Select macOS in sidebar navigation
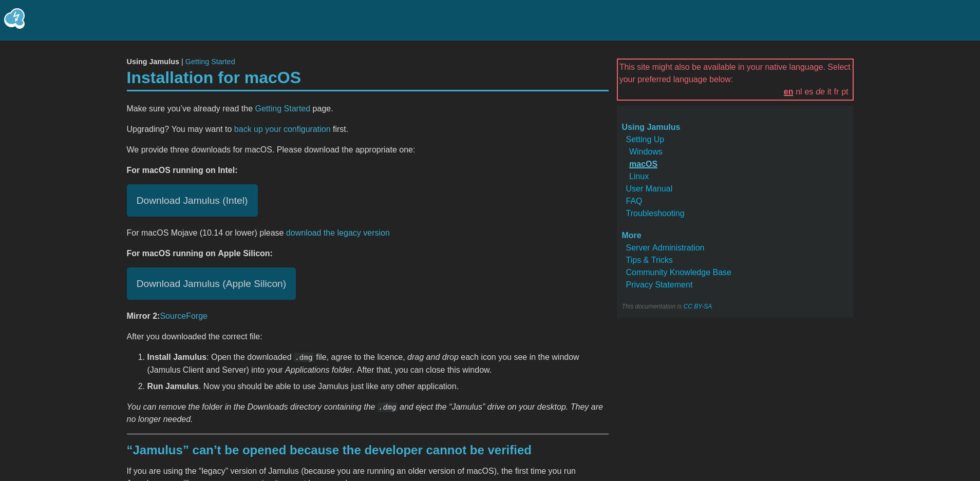This screenshot has width=980, height=481. tap(643, 164)
